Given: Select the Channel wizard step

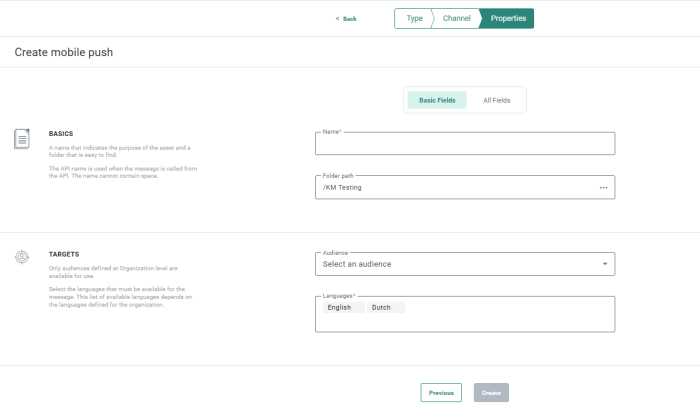Looking at the screenshot, I should tap(457, 18).
